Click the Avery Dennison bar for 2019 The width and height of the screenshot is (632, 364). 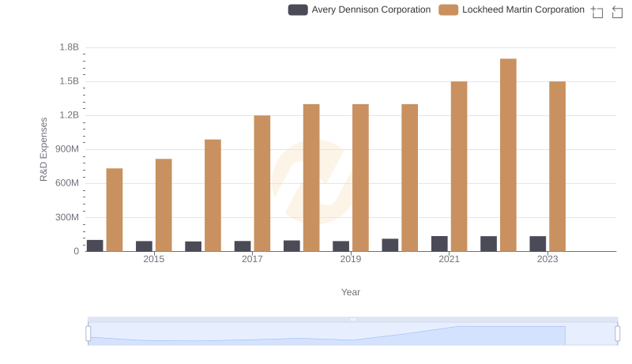pyautogui.click(x=341, y=246)
